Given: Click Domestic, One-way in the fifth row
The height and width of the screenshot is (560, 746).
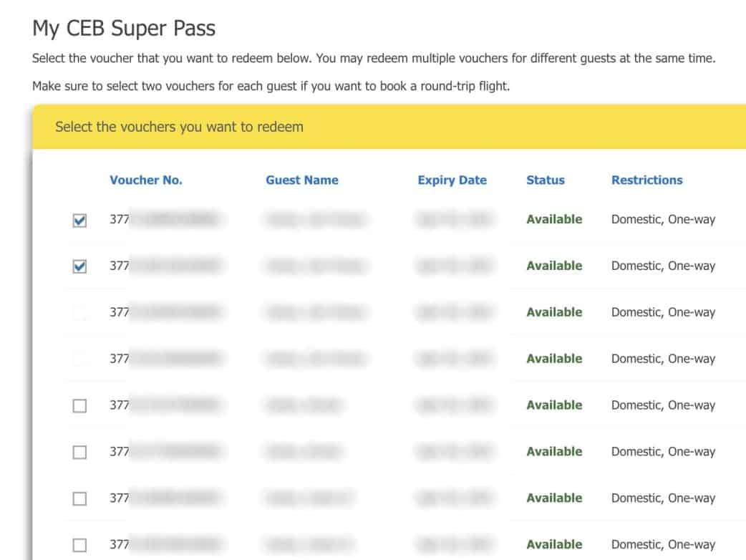Looking at the screenshot, I should click(663, 405).
